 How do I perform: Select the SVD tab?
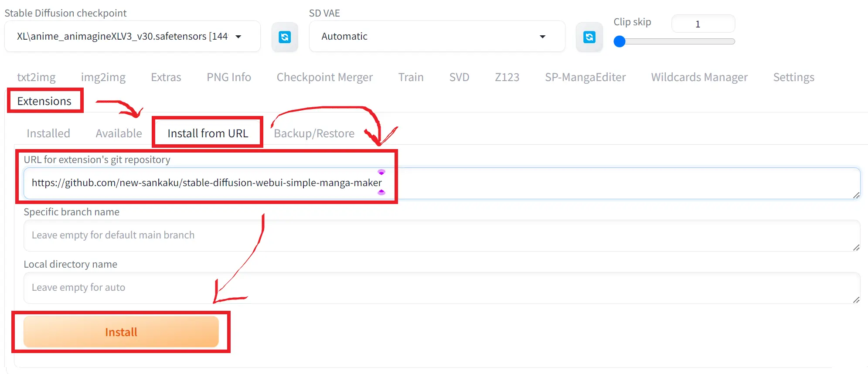pos(460,77)
